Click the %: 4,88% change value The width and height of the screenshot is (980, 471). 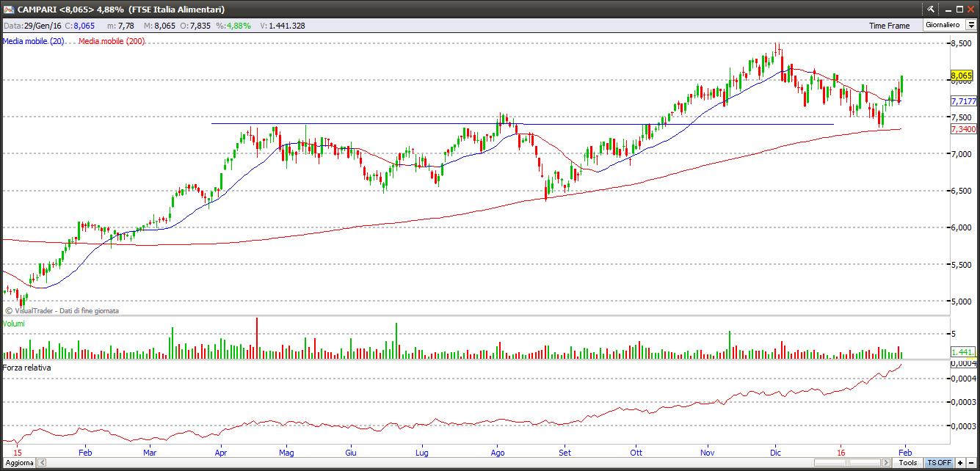tap(233, 26)
